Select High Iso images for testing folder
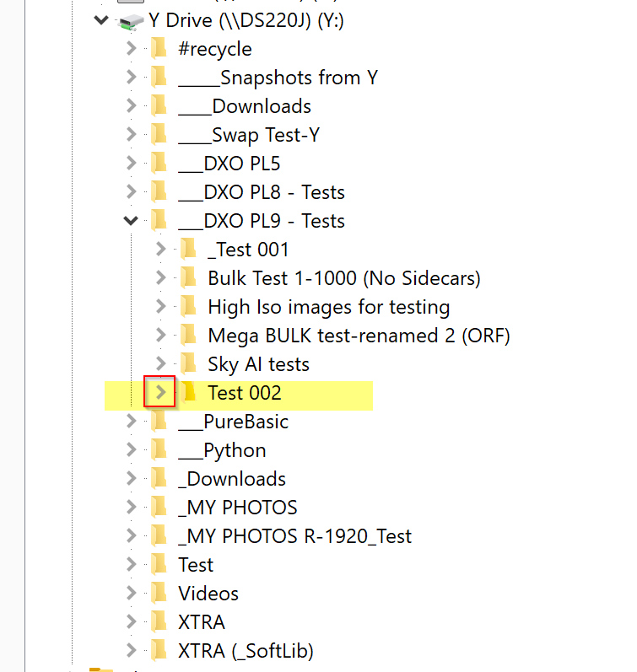The image size is (637, 672). (328, 307)
